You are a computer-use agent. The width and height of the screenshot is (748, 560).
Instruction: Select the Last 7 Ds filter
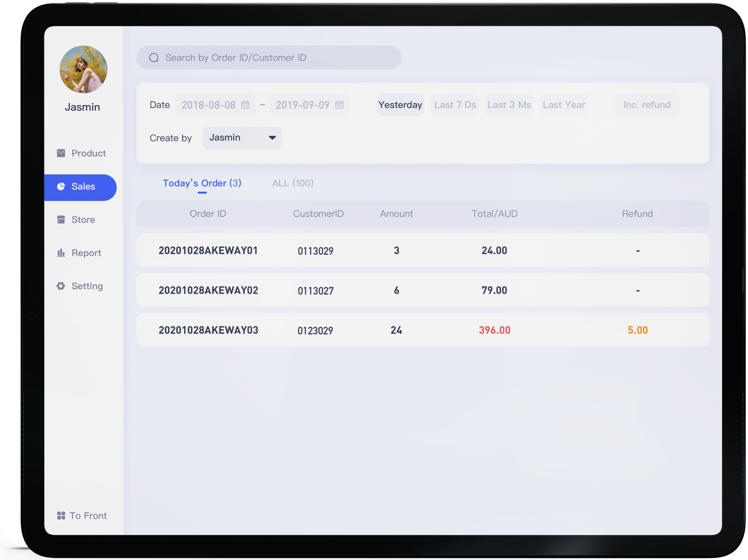coord(455,105)
